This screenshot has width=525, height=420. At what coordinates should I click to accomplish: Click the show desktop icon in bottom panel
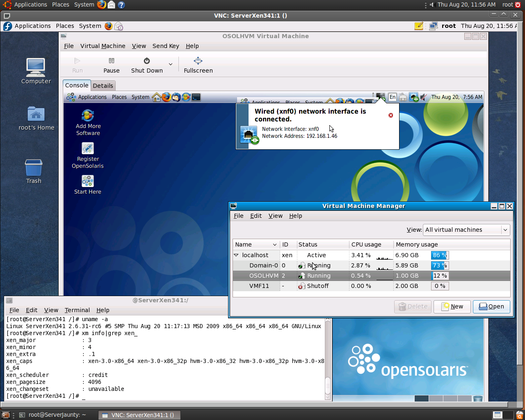pyautogui.click(x=6, y=415)
